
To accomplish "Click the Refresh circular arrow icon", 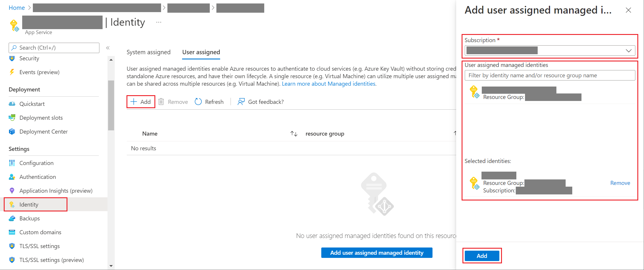I will 198,102.
